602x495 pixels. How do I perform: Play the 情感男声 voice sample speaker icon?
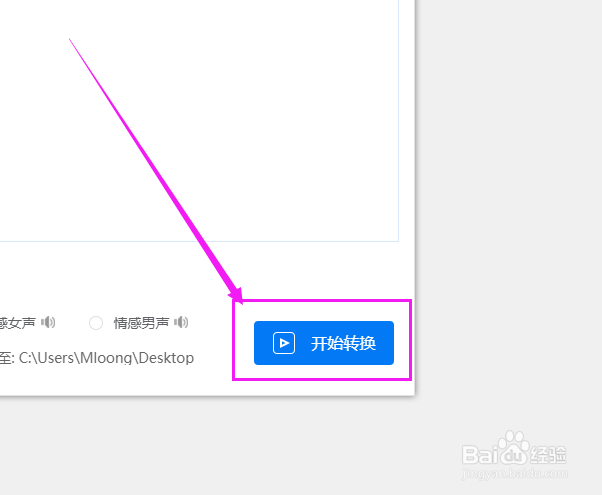click(181, 322)
